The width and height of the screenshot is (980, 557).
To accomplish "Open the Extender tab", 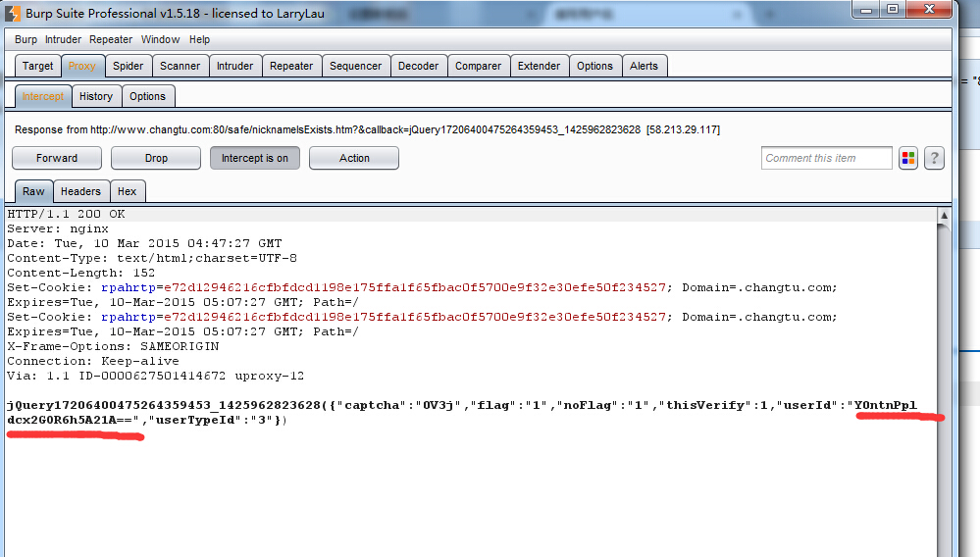I will [x=539, y=66].
